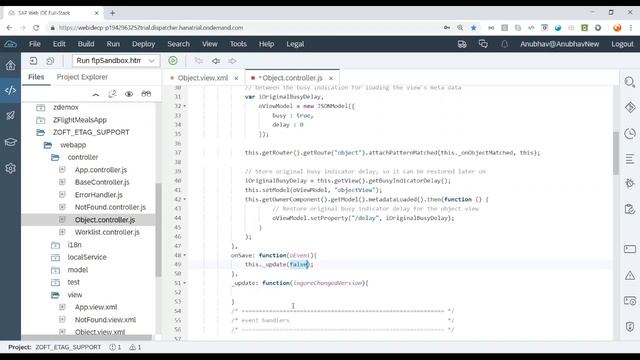Open notifications bell icon
The height and width of the screenshot is (360, 640).
[x=504, y=44]
